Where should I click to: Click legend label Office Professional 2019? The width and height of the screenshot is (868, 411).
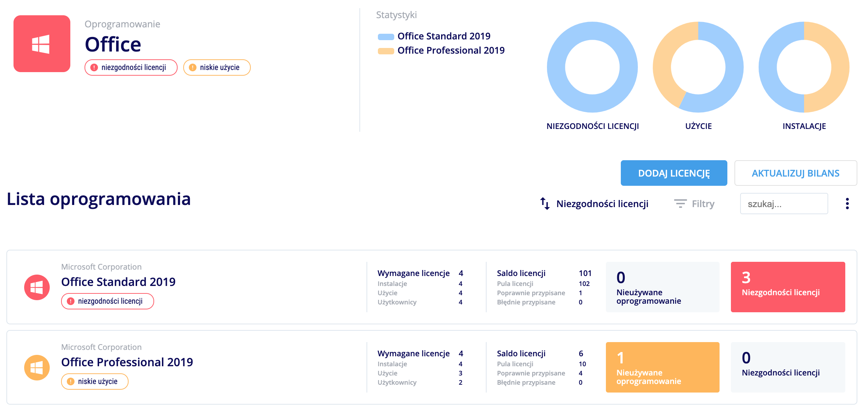coord(451,50)
